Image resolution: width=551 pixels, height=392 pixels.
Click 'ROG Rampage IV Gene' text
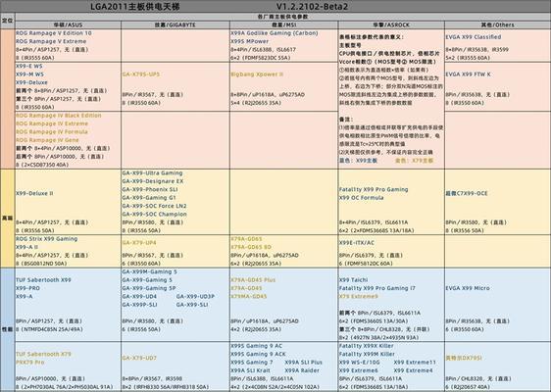(x=47, y=140)
